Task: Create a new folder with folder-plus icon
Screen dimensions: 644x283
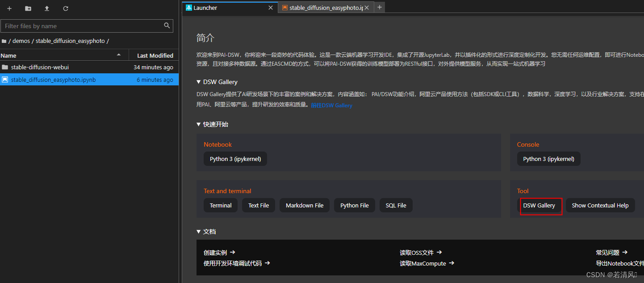Action: coord(28,8)
